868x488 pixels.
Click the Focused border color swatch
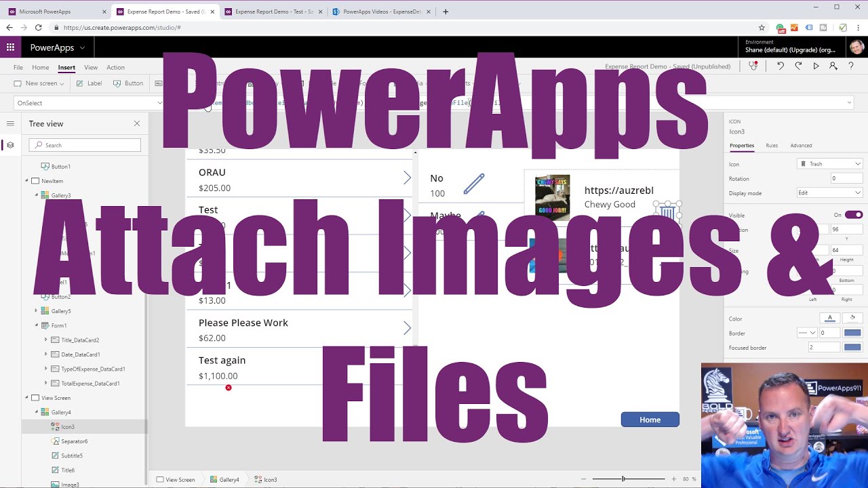pos(852,347)
